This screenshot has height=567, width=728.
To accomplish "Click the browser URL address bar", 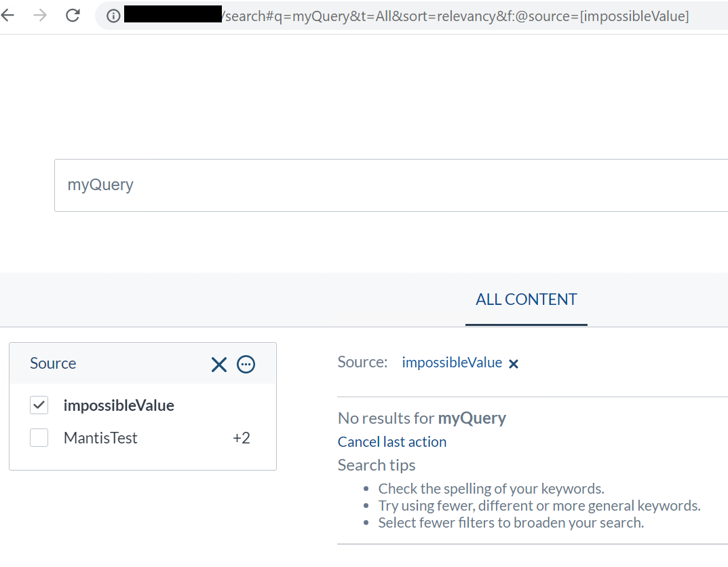I will (455, 16).
